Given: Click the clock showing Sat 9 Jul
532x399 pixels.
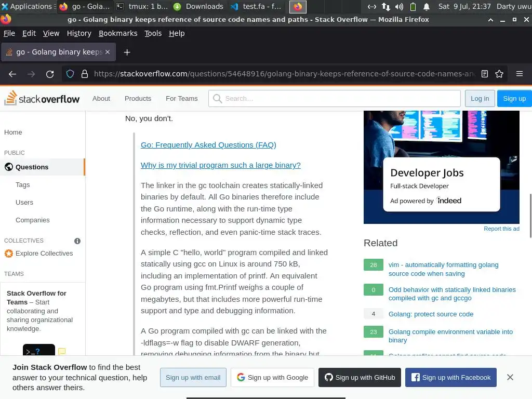Looking at the screenshot, I should click(x=464, y=6).
